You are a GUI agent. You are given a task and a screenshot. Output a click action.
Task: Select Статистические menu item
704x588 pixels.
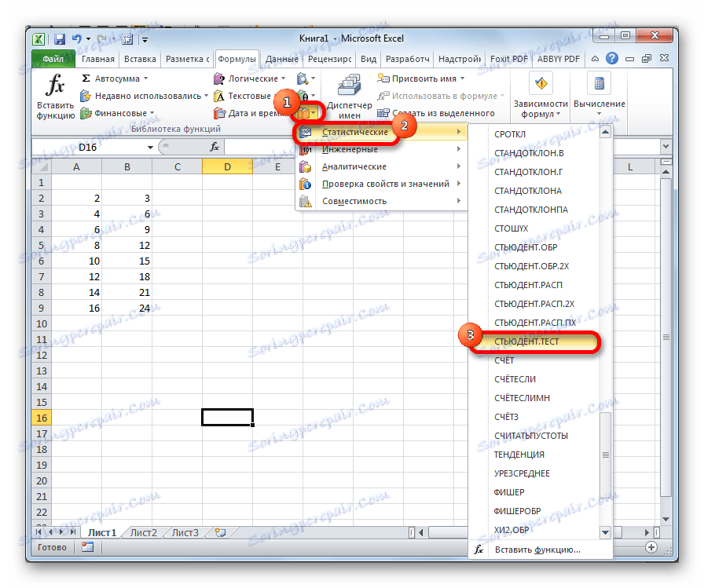(381, 132)
